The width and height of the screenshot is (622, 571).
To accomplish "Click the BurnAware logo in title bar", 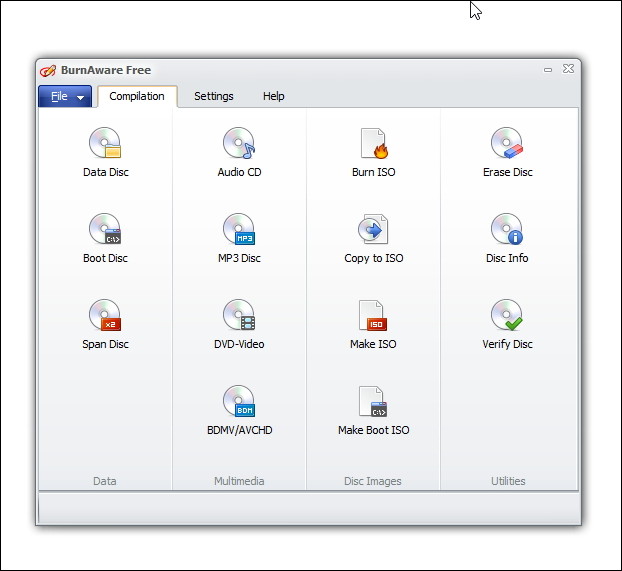I will click(48, 71).
